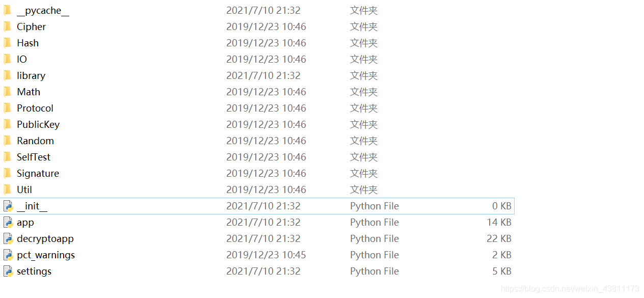Click the decryptoapp file name
The width and height of the screenshot is (644, 298).
click(x=45, y=238)
